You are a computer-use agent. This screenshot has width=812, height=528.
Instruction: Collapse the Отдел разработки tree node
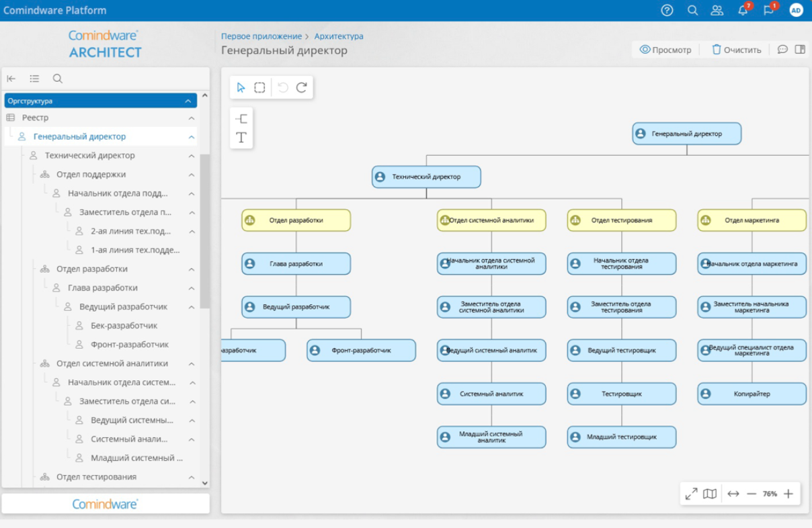coord(192,269)
